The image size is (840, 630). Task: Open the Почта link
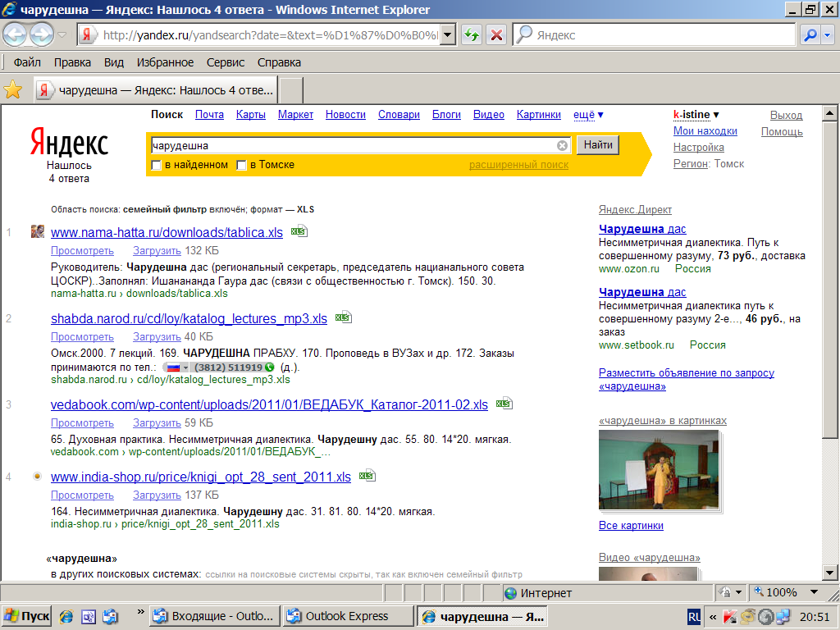coord(209,115)
